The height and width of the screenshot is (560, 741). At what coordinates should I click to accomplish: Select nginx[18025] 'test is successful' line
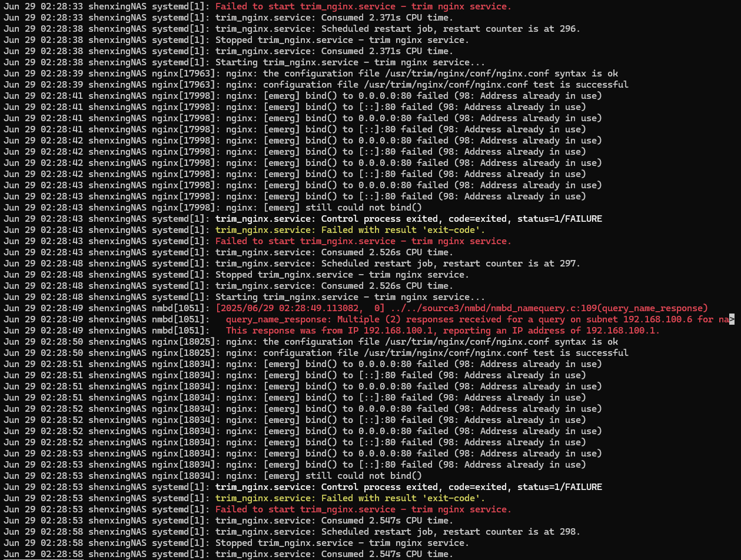[x=316, y=353]
